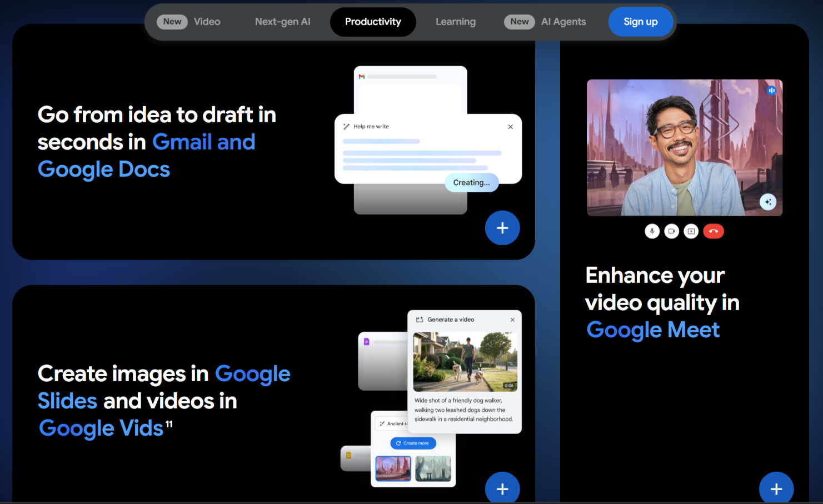Click the red end call button
Screen dimensions: 823x504
pos(714,231)
